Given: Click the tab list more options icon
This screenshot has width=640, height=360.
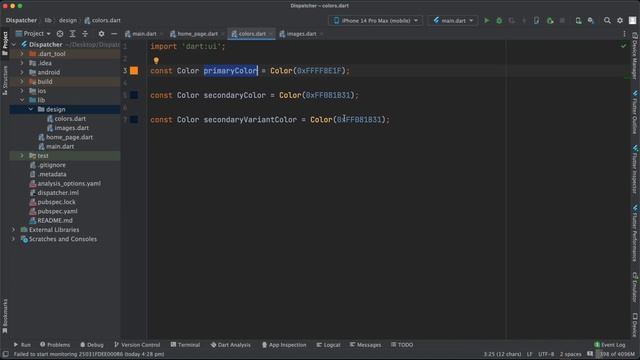Looking at the screenshot, I should click(624, 34).
